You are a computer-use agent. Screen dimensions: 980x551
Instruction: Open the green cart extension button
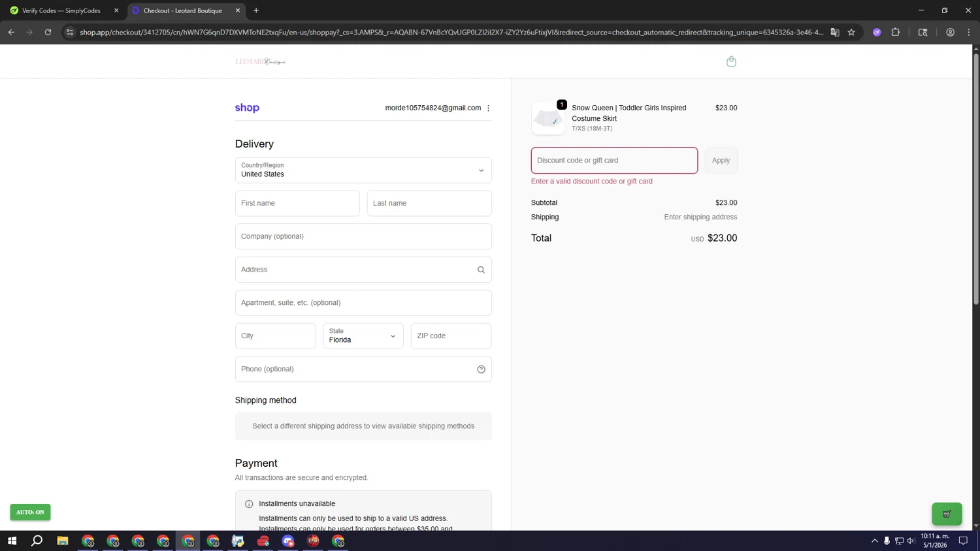(x=947, y=514)
